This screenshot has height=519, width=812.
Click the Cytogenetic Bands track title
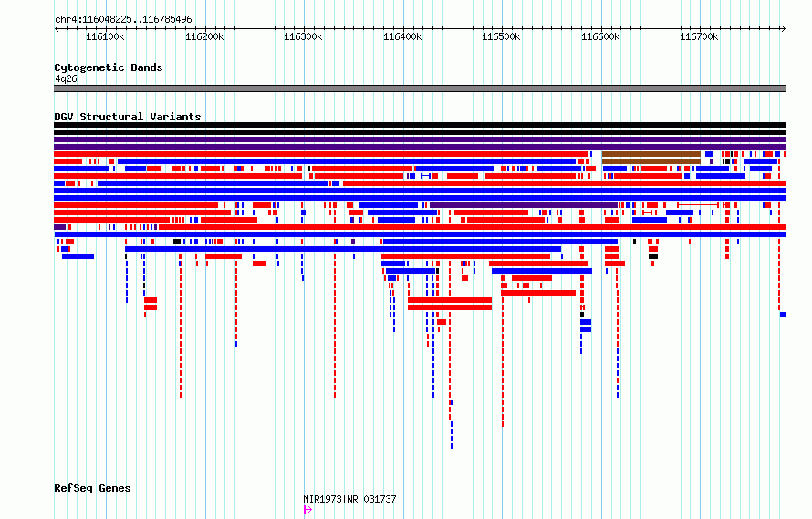point(109,67)
